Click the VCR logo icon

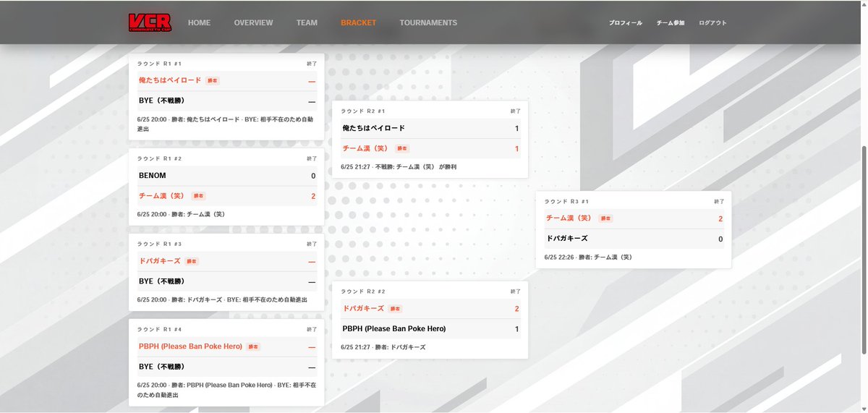[149, 22]
